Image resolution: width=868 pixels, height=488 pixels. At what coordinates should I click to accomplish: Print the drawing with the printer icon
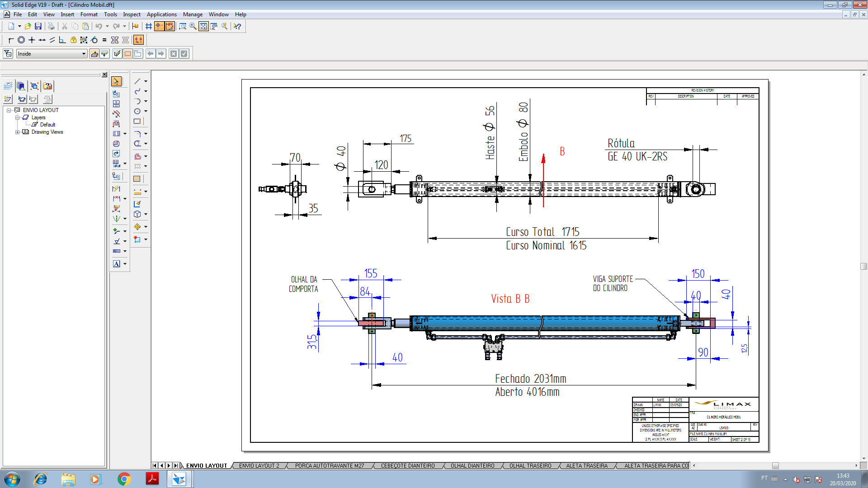pos(51,26)
